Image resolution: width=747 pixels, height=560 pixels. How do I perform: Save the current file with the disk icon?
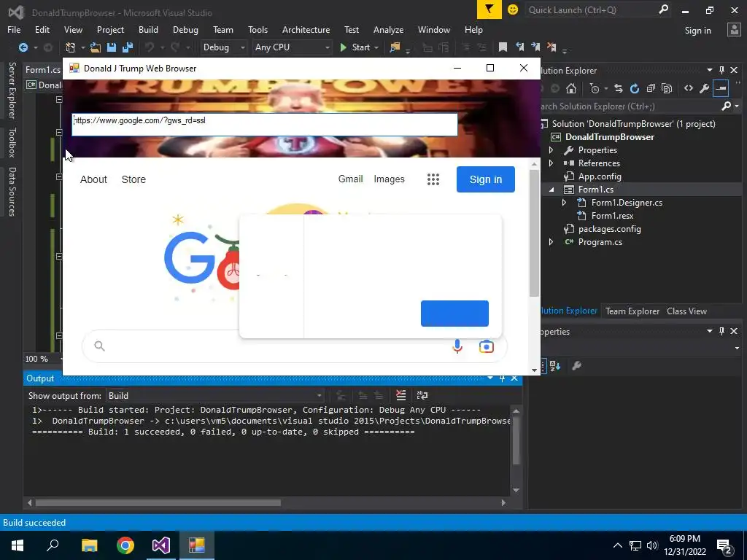point(112,47)
